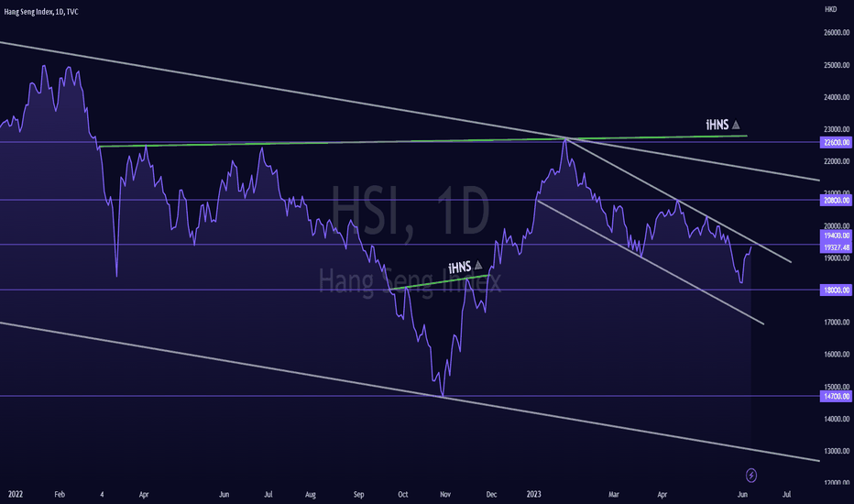Click the 23000.00 price axis label

click(x=837, y=129)
